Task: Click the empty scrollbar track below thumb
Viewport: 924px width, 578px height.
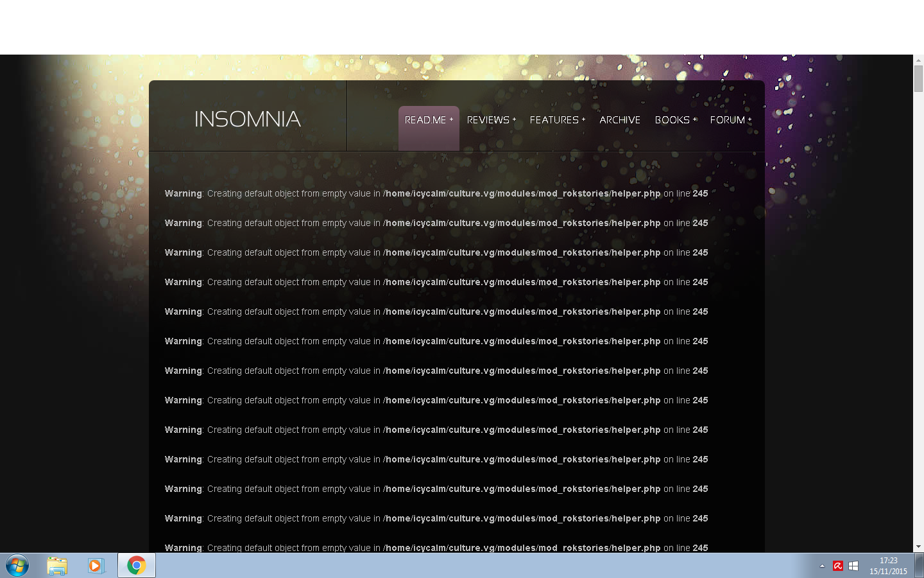Action: (x=918, y=321)
